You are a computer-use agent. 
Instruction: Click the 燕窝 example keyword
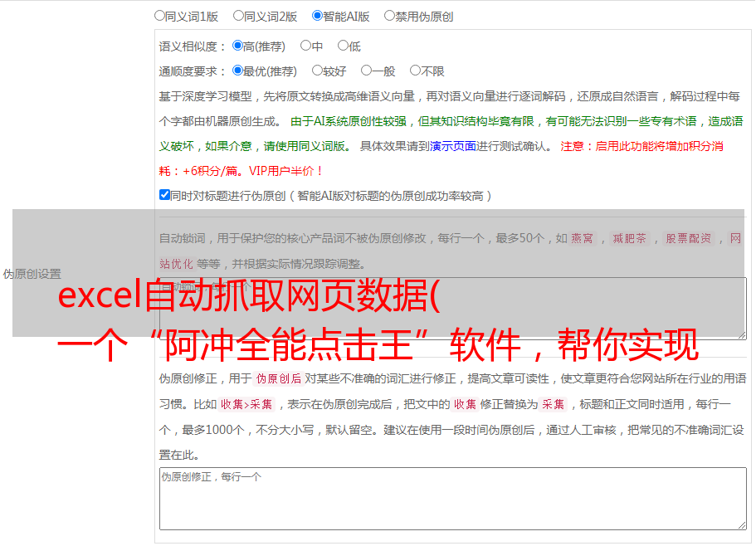point(583,238)
